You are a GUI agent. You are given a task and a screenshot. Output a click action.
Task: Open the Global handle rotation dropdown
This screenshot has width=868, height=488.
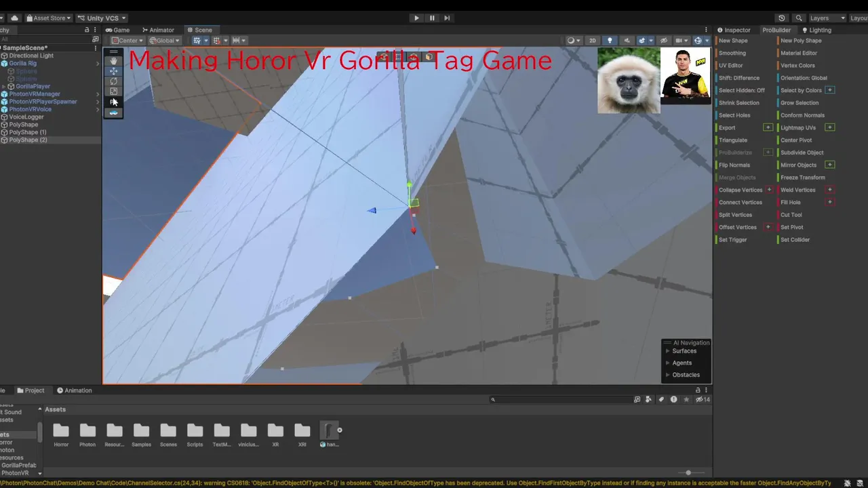164,41
